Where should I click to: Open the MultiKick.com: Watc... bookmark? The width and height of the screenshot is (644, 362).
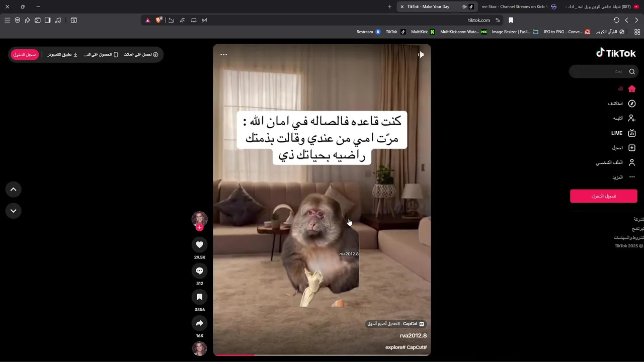(x=463, y=32)
